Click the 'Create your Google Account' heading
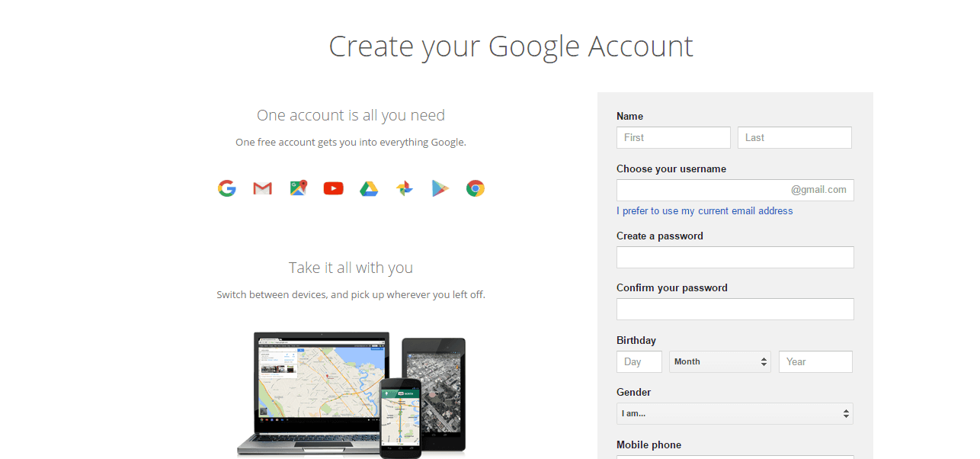980x459 pixels. tap(511, 46)
